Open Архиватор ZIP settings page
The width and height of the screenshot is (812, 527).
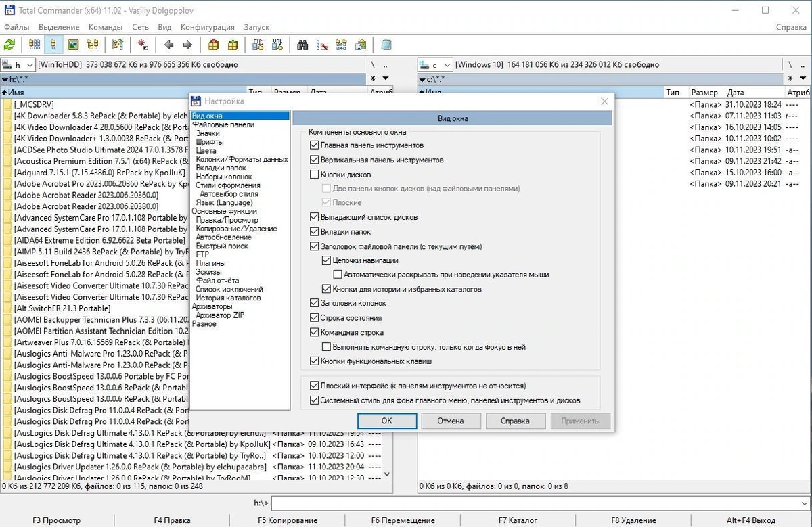(x=220, y=315)
